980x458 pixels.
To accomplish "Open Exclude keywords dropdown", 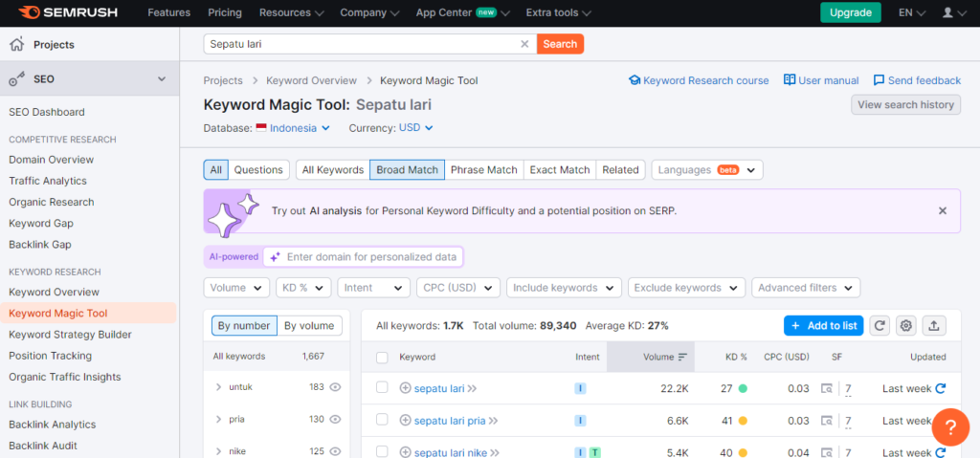I will (686, 288).
